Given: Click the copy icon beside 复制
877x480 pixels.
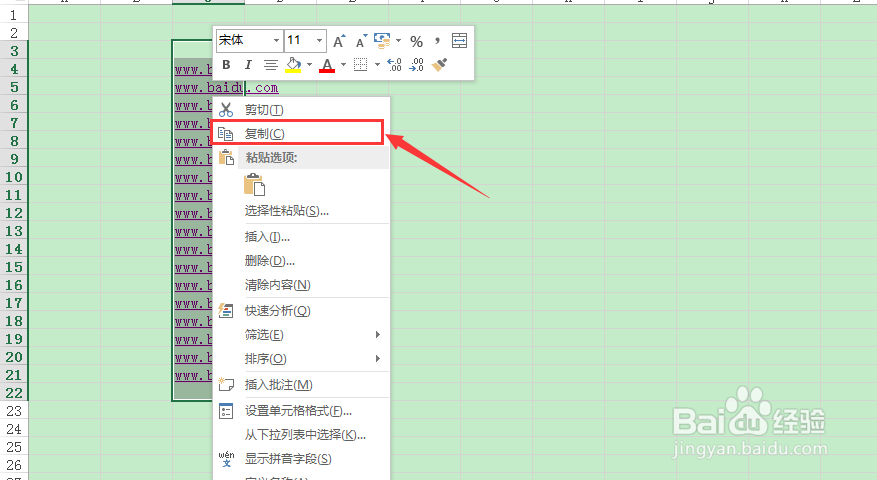Looking at the screenshot, I should pyautogui.click(x=225, y=134).
